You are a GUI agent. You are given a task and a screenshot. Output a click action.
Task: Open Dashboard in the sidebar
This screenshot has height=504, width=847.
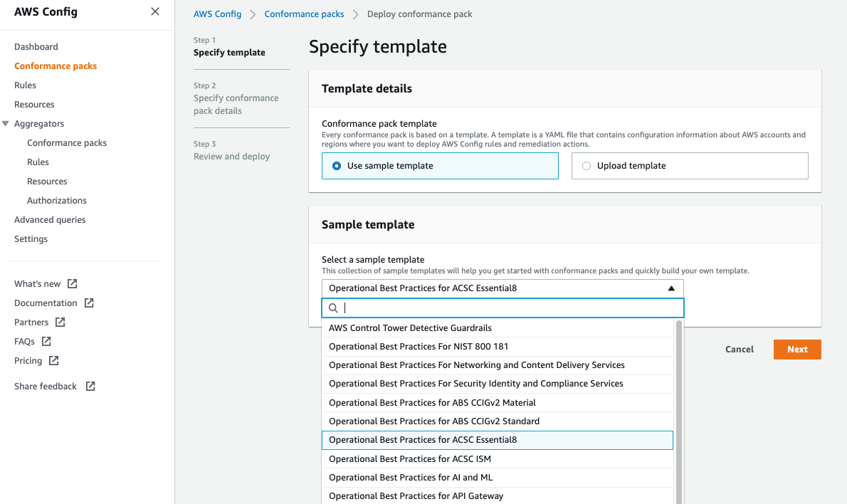coord(36,46)
